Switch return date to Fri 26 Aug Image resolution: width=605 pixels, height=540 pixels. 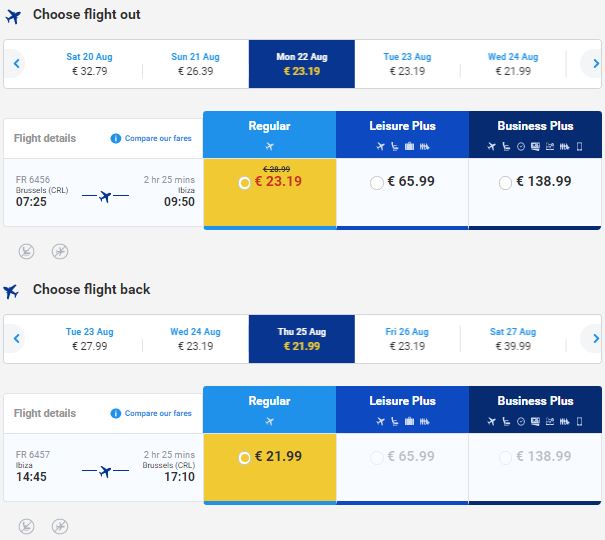pos(407,339)
